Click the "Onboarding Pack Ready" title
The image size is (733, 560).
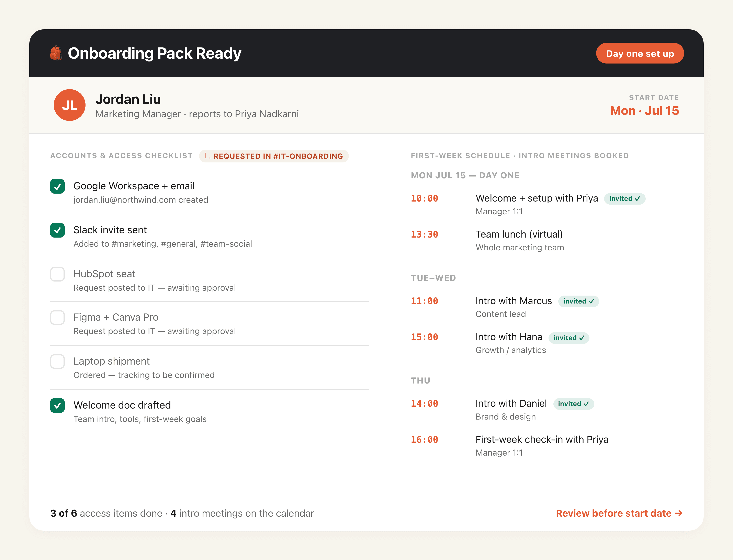pyautogui.click(x=154, y=53)
